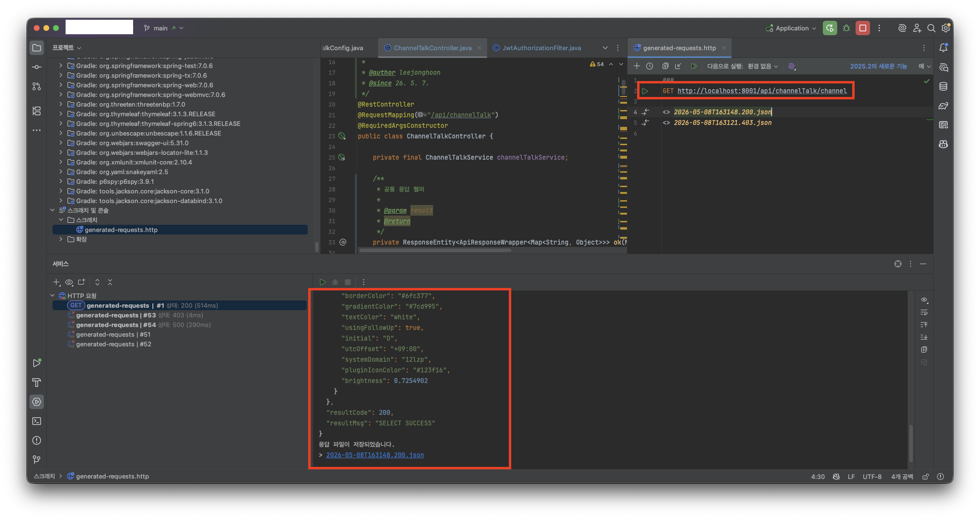Change the LF line separator
Screen dimensions: 980x519
point(851,477)
